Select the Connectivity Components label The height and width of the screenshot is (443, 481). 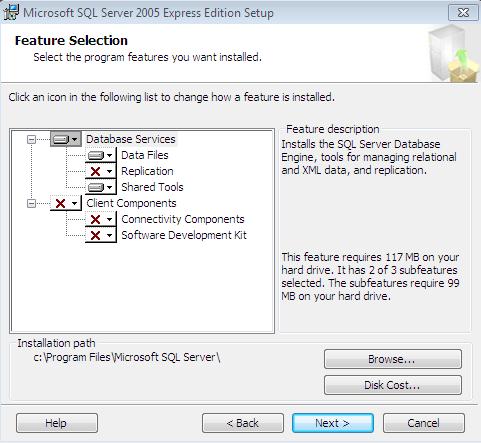[183, 219]
